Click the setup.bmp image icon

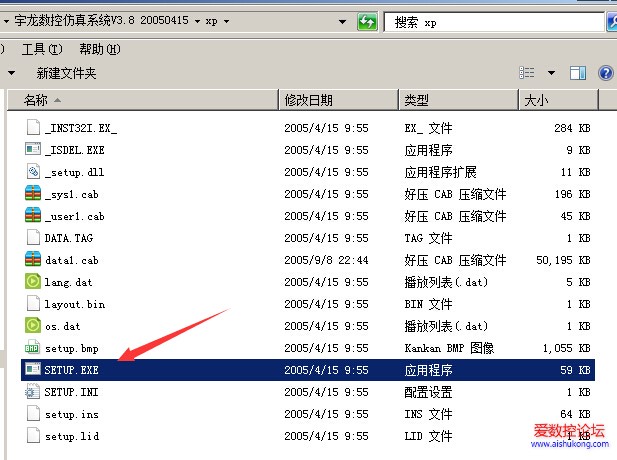click(32, 348)
